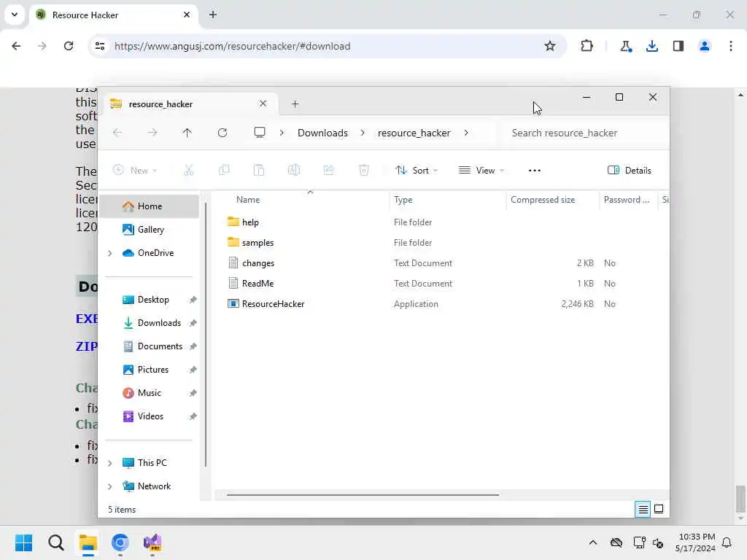Reload the Chrome page
Image resolution: width=747 pixels, height=560 pixels.
69,46
